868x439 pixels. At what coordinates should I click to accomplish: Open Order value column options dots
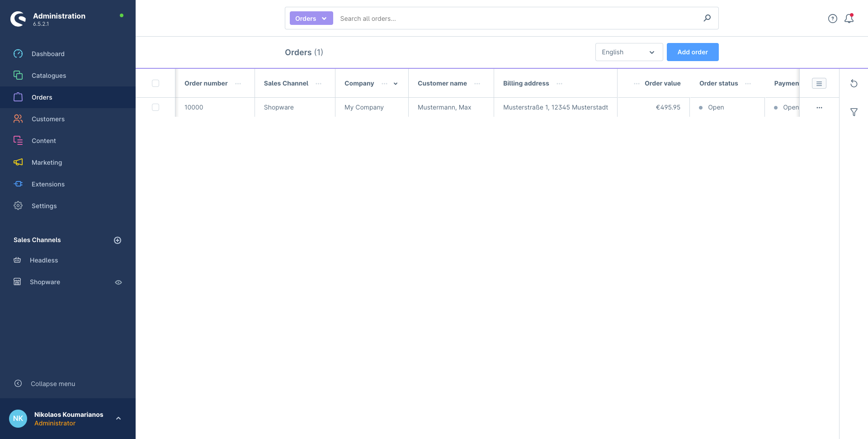tap(637, 84)
